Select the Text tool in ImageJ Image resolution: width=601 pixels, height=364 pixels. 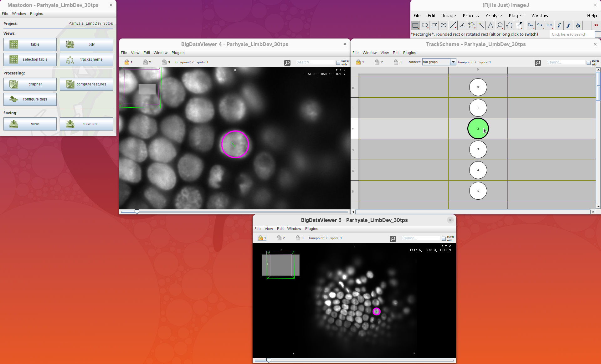(x=491, y=25)
